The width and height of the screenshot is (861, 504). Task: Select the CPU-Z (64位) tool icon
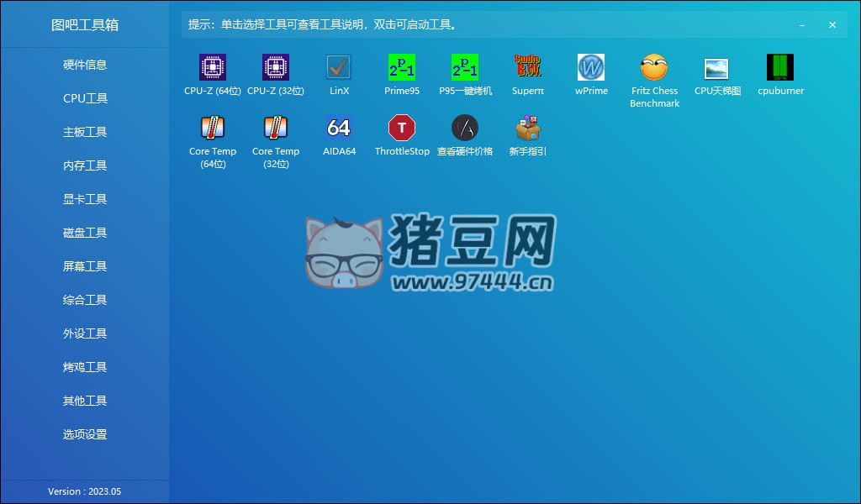click(x=213, y=67)
